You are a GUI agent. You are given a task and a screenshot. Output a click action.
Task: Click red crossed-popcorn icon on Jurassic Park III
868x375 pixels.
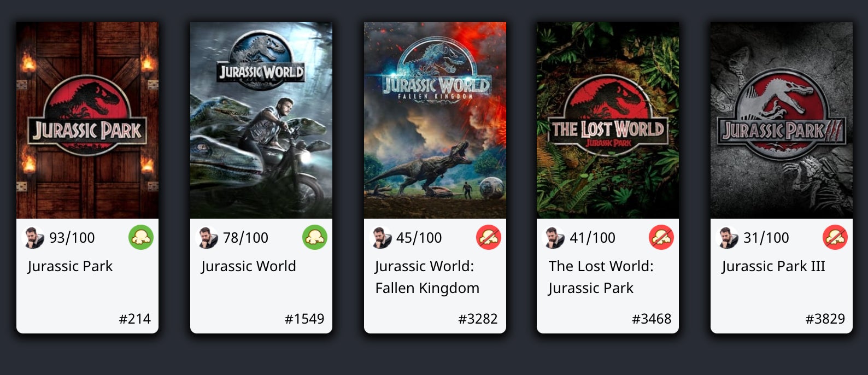click(835, 237)
